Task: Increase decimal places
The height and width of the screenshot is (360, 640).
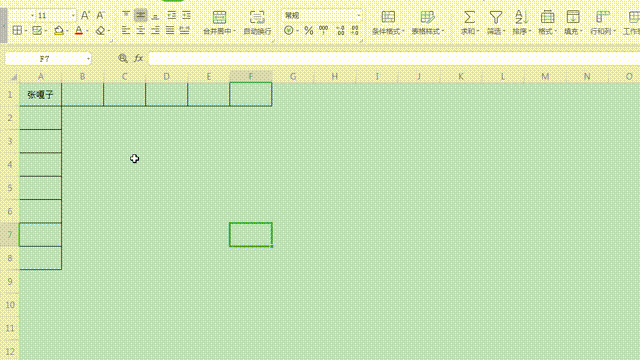Action: pyautogui.click(x=340, y=30)
